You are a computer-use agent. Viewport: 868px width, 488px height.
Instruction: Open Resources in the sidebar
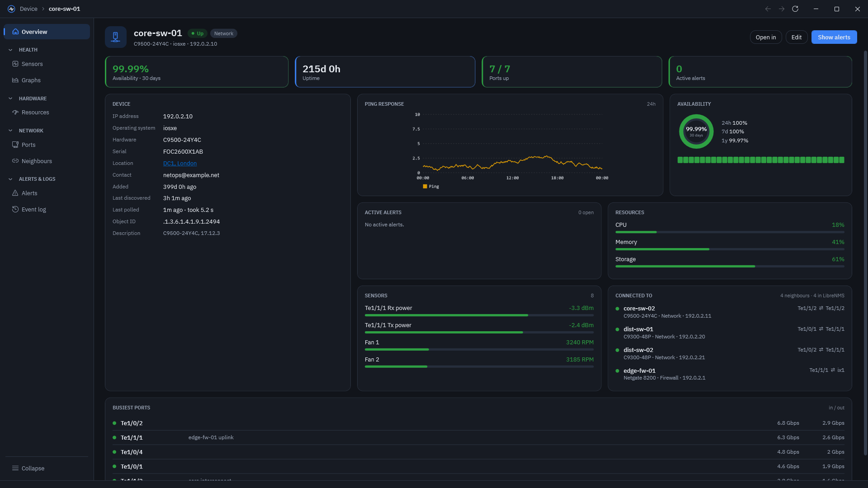pos(47,112)
